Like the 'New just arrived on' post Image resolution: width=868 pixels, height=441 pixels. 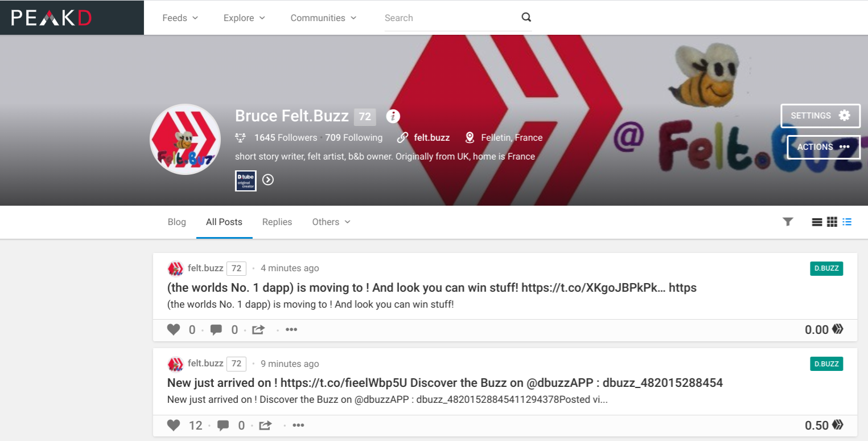click(174, 425)
